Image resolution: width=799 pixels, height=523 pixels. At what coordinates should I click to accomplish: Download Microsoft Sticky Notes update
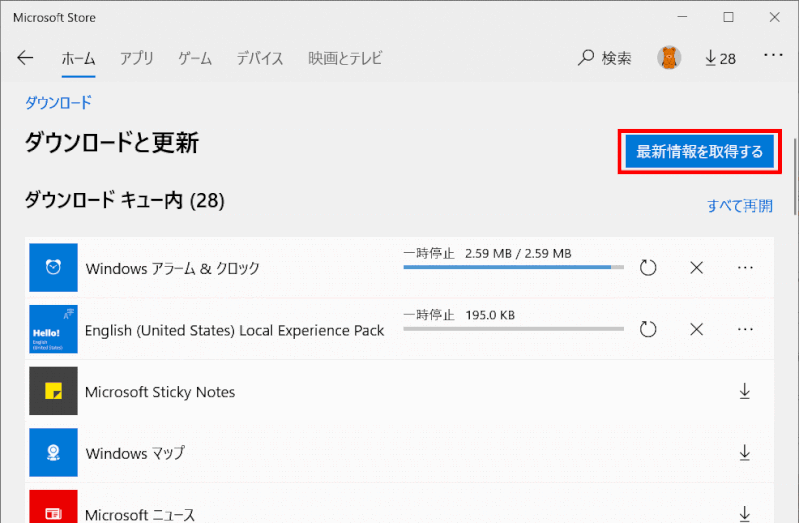[x=744, y=391]
